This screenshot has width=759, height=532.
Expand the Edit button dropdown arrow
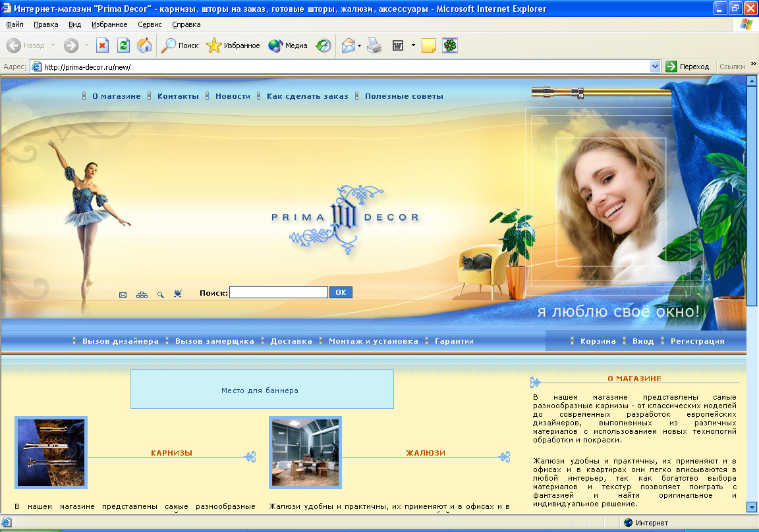click(x=413, y=45)
